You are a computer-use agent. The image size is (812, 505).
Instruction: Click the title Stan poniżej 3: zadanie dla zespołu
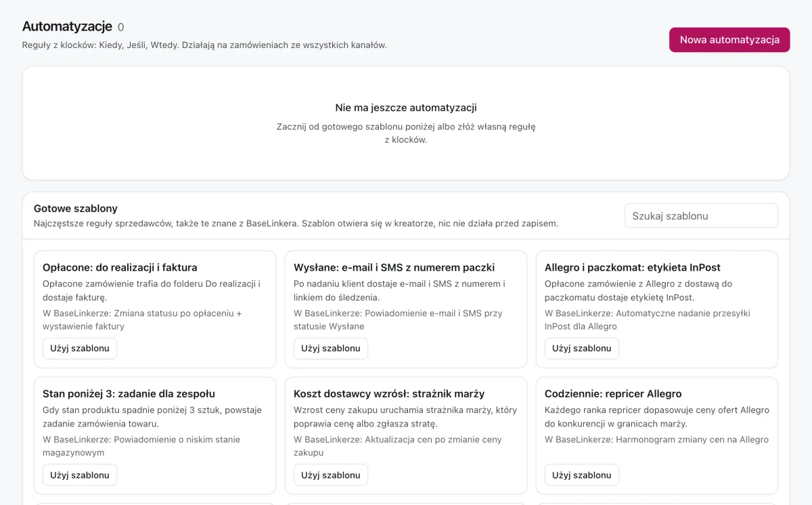click(129, 394)
